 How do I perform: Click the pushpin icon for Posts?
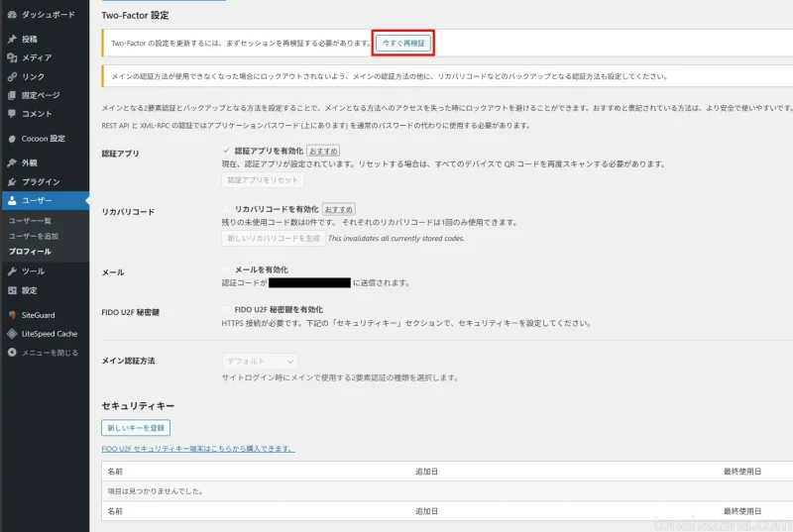11,40
